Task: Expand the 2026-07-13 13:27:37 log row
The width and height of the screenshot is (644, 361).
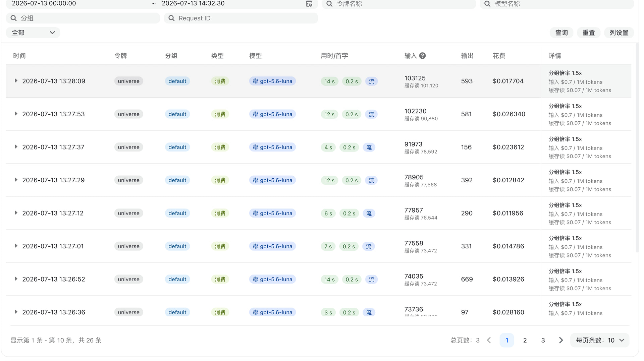Action: tap(16, 147)
